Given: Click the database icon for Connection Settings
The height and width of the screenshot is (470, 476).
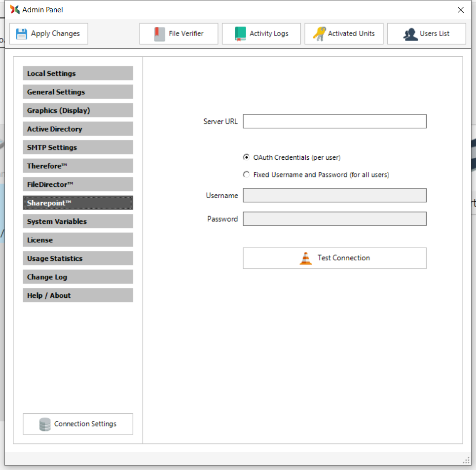Looking at the screenshot, I should coord(45,424).
